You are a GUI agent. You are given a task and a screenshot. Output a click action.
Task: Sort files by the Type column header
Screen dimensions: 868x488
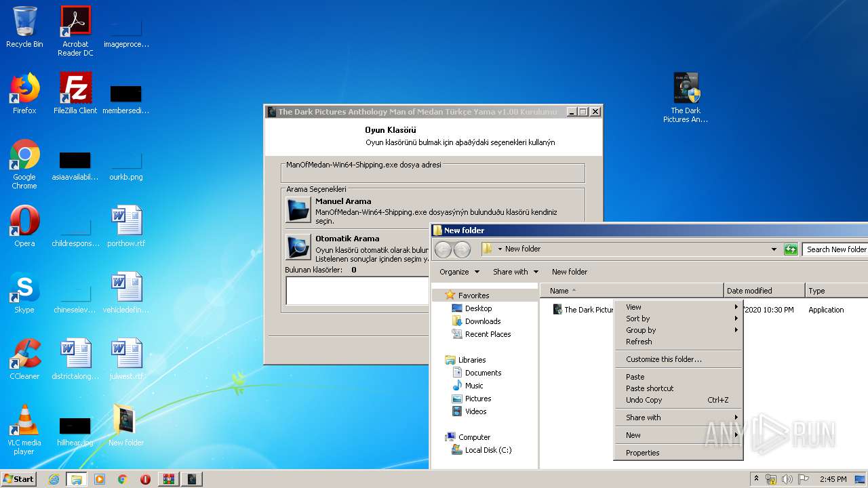point(836,291)
